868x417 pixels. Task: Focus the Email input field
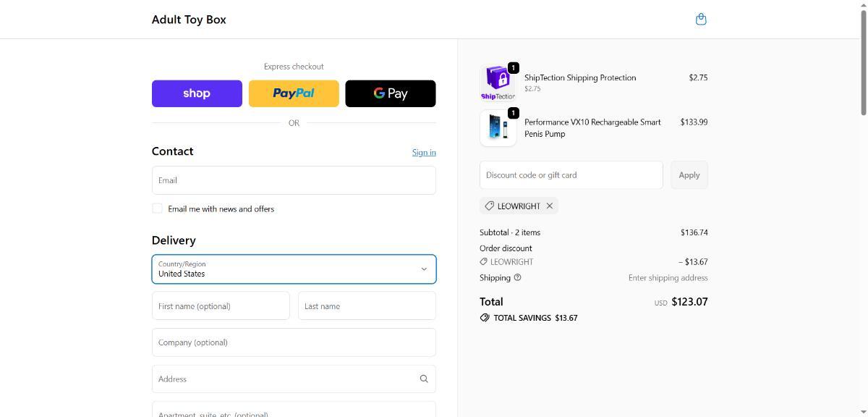[294, 180]
